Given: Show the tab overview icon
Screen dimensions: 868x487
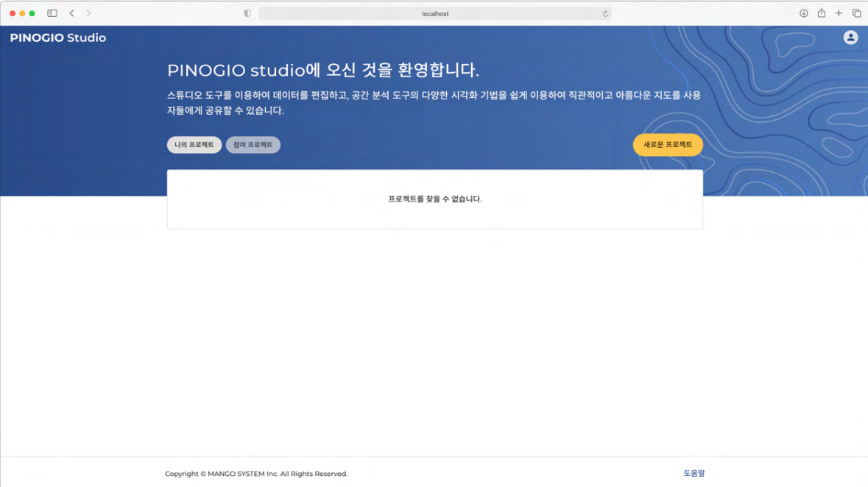Looking at the screenshot, I should click(856, 13).
